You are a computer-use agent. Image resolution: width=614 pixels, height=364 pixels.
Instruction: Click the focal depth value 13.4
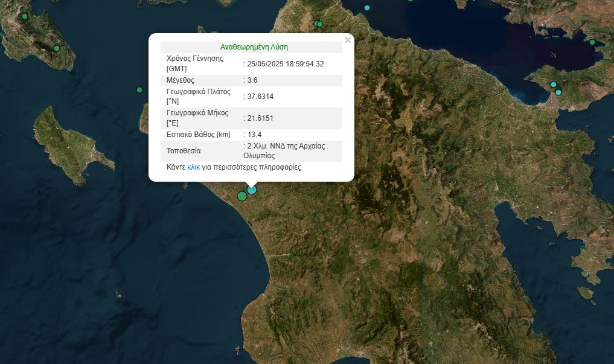point(254,135)
